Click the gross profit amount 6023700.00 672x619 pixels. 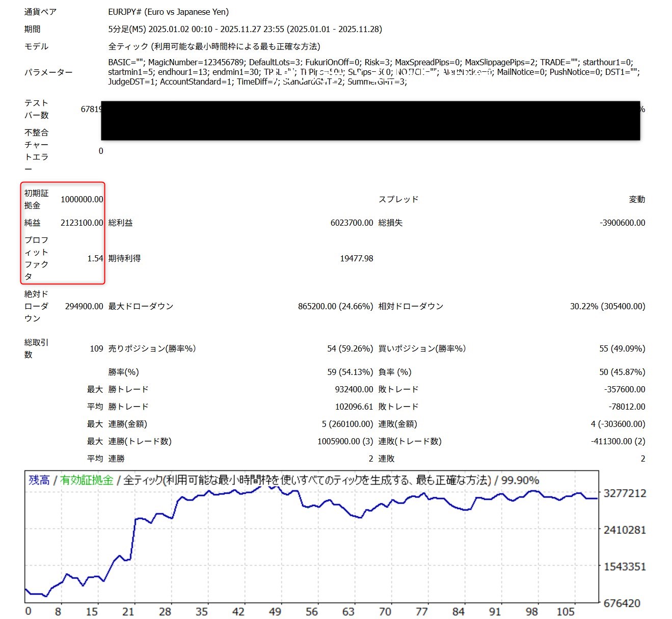coord(352,223)
